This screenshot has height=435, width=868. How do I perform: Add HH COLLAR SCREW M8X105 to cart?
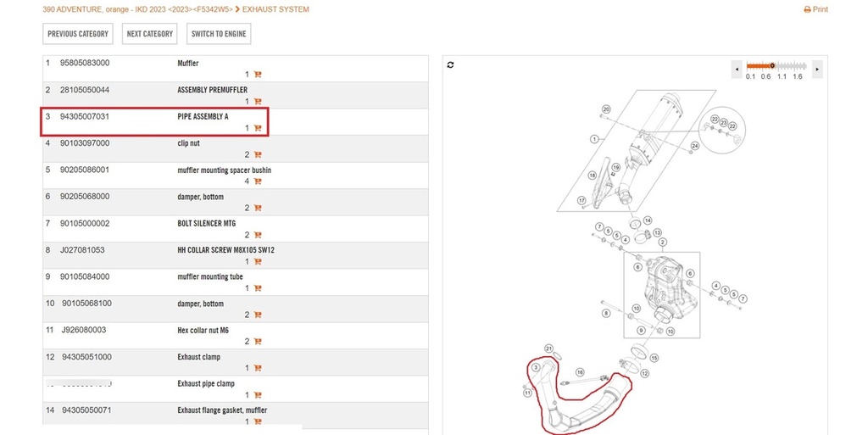tap(258, 261)
